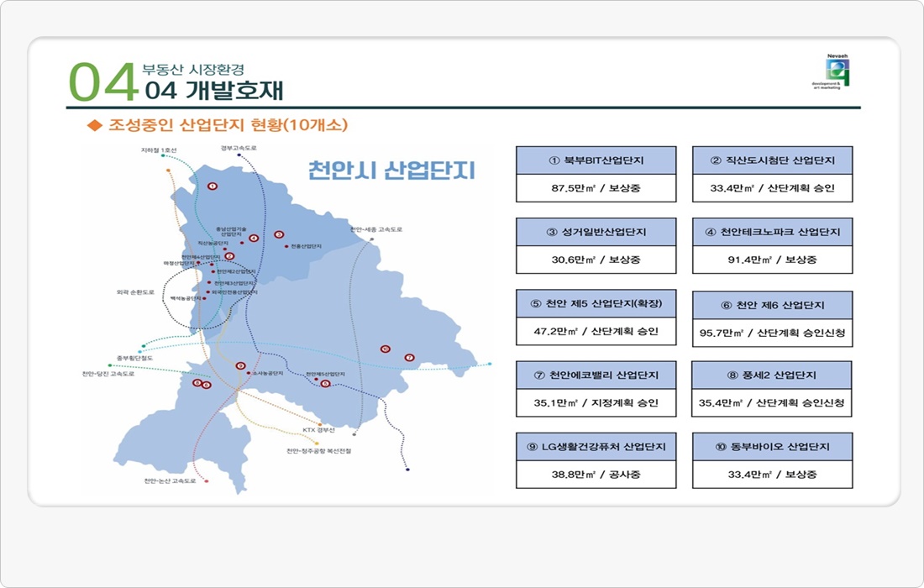Click the 천흥산업단지 map label

tap(307, 246)
